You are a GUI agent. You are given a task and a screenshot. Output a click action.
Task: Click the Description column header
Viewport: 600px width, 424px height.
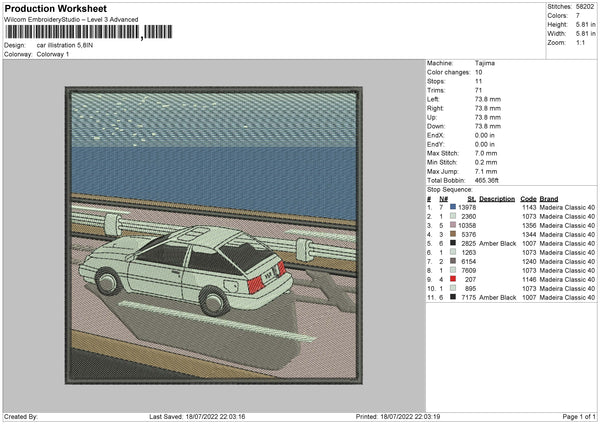click(497, 199)
